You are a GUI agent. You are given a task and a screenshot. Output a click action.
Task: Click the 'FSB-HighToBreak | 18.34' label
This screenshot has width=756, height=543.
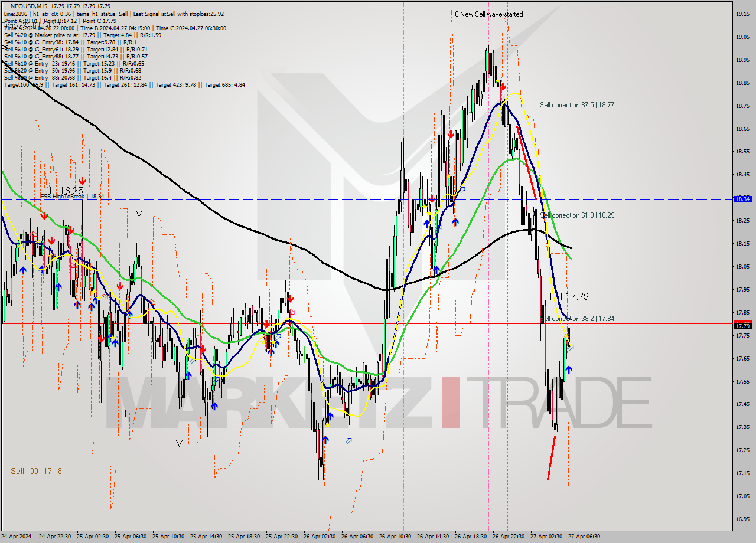point(72,196)
